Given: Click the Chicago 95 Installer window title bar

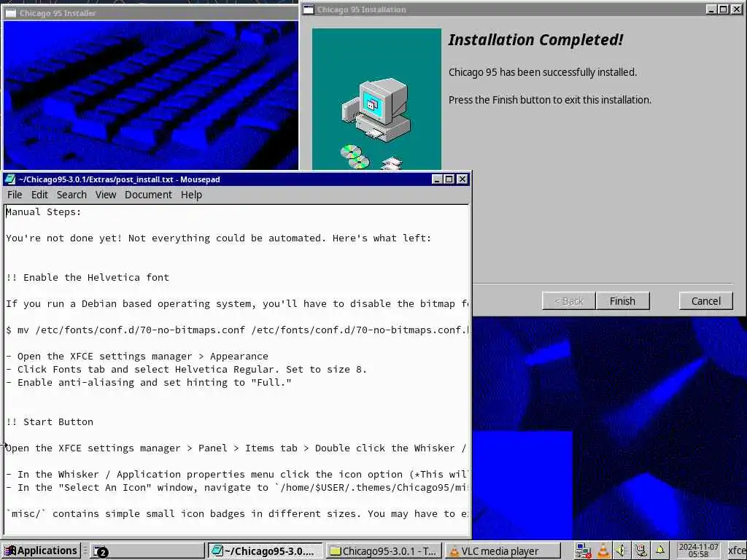Looking at the screenshot, I should [150, 13].
